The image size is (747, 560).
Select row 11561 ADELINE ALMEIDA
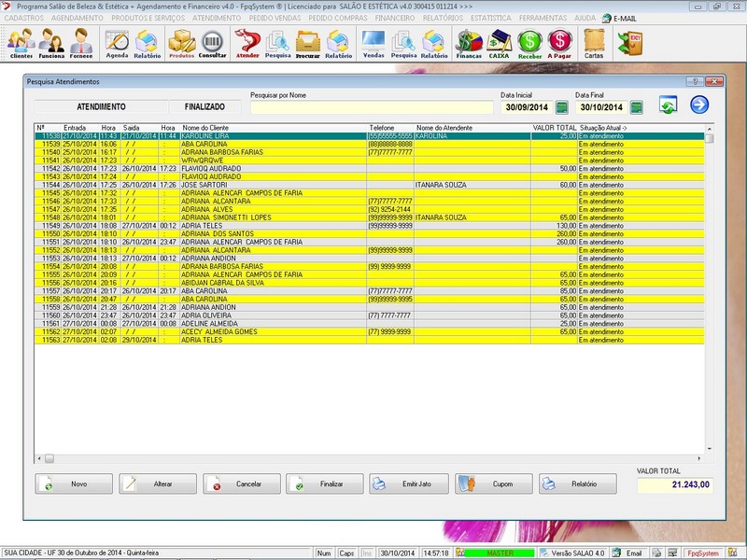369,323
